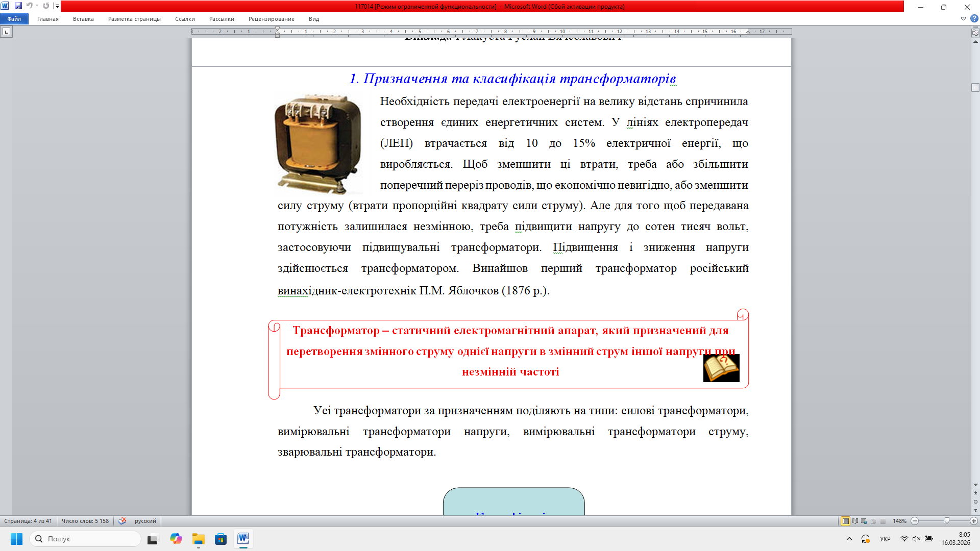
Task: Click the spell check icon in status bar
Action: coord(122,521)
